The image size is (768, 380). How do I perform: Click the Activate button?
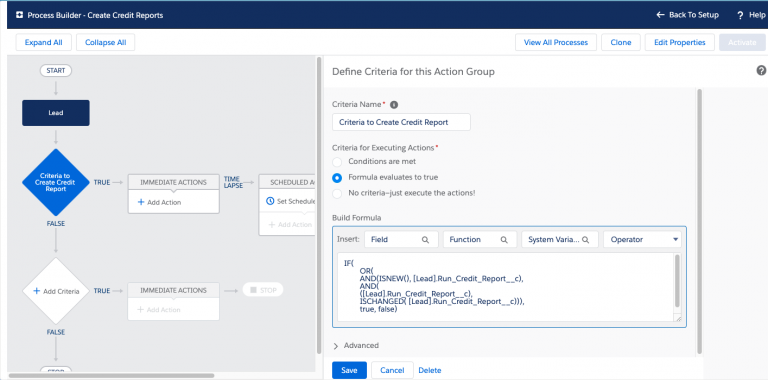(742, 43)
